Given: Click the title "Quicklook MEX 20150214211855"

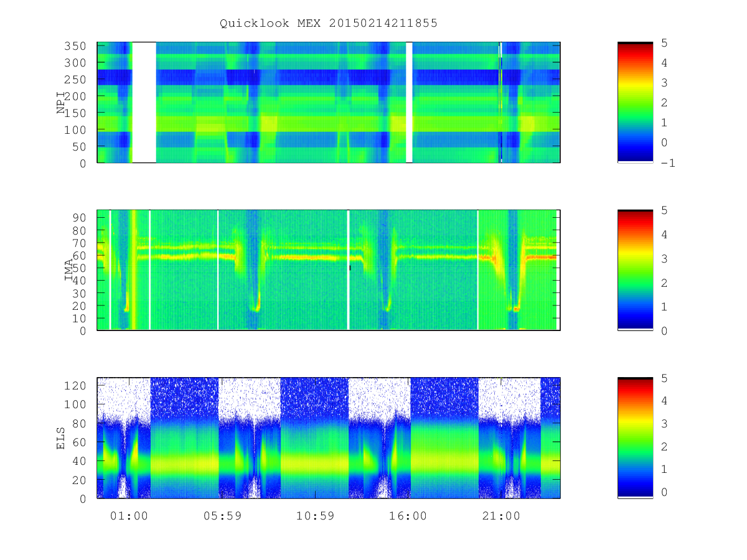Looking at the screenshot, I should point(329,24).
